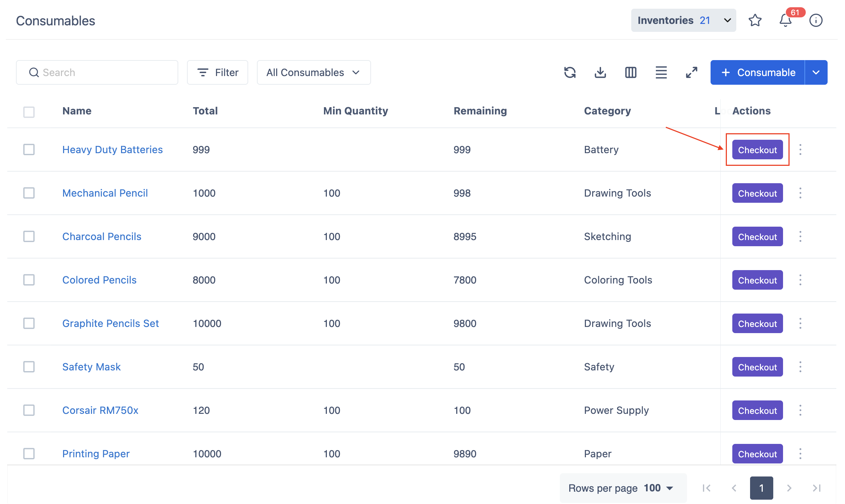Change row density with lines icon
Viewport: 845px width, 504px height.
661,72
